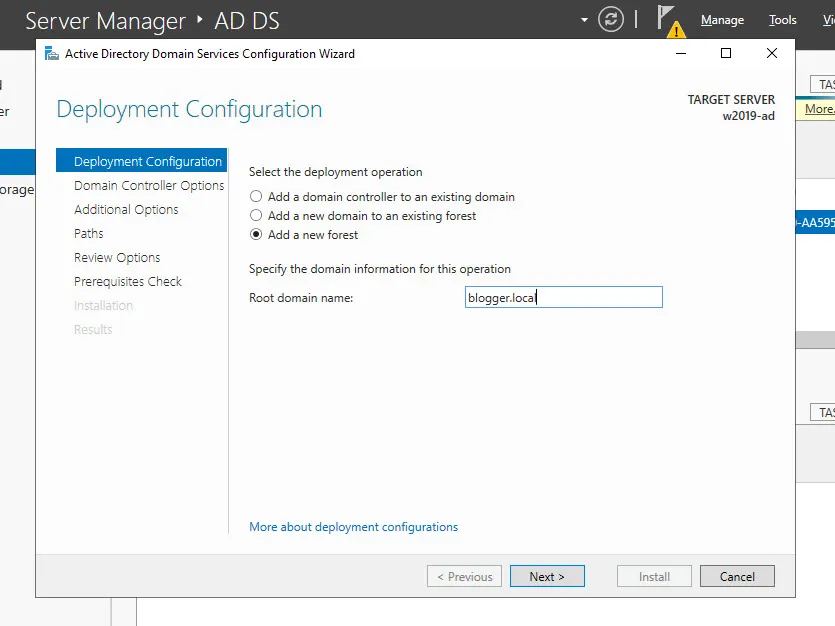835x626 pixels.
Task: Select the Add a new forest option
Action: [x=257, y=235]
